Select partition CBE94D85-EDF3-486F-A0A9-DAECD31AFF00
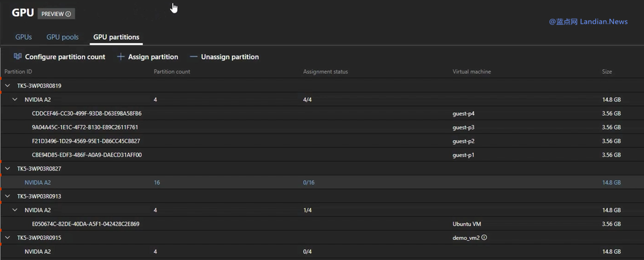The width and height of the screenshot is (644, 260). [87, 155]
